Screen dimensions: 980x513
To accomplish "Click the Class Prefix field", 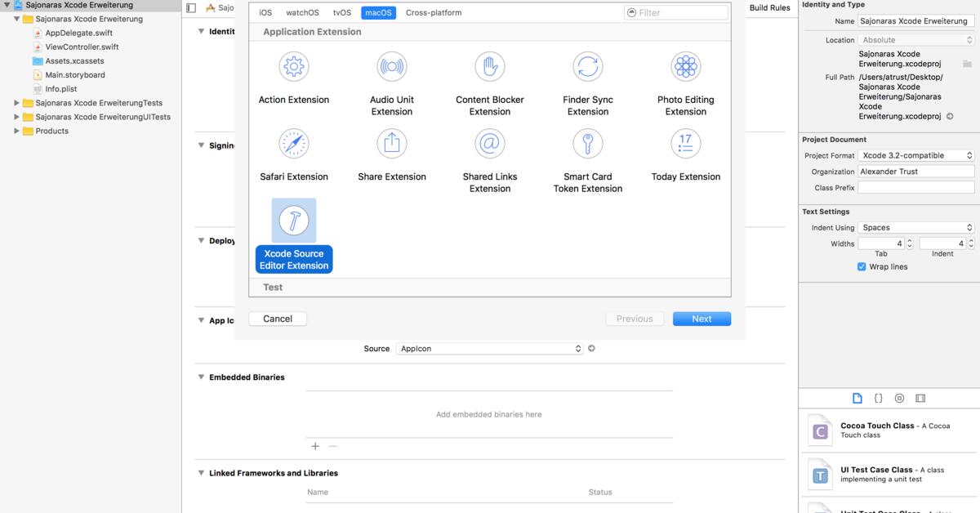I will coord(916,188).
